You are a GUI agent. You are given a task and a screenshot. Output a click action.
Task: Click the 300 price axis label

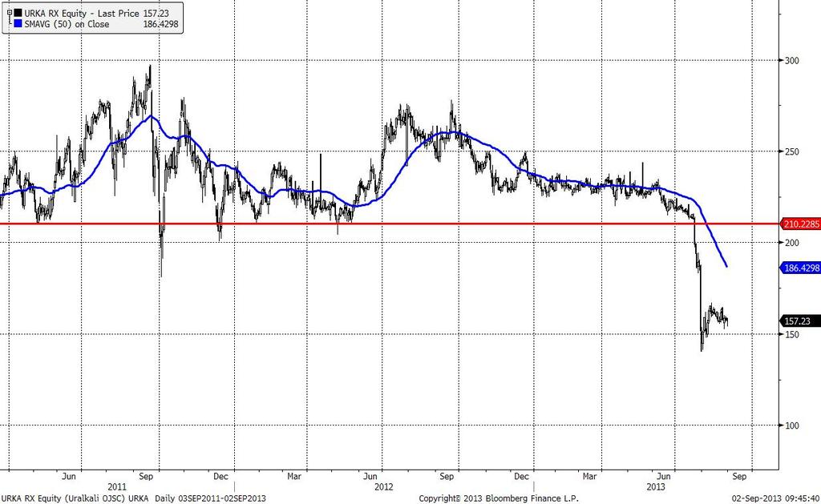click(x=791, y=61)
